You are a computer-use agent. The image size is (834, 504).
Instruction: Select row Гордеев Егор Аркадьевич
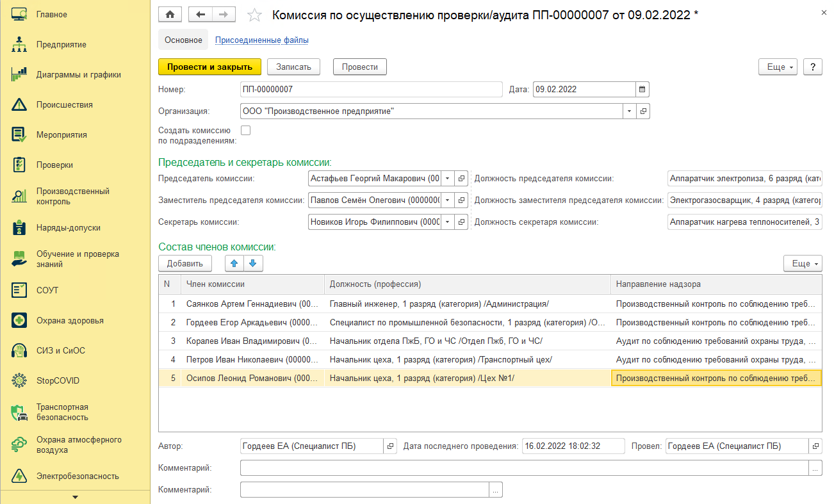click(490, 322)
